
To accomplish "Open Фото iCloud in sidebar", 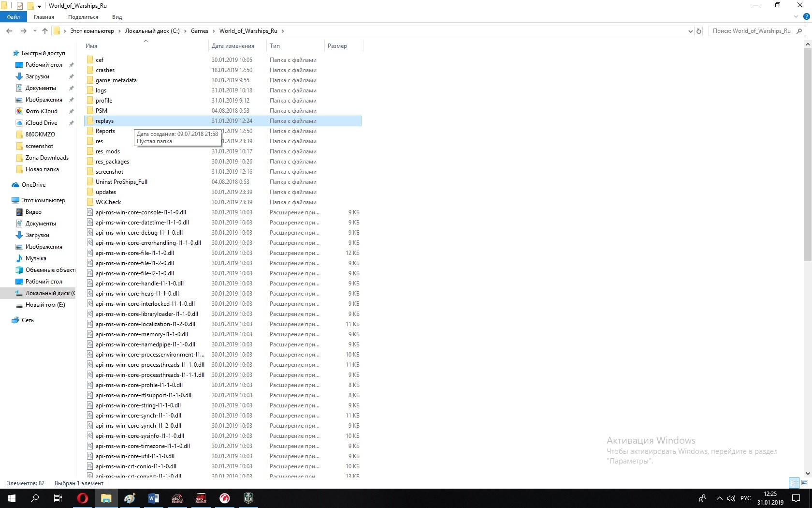I will click(x=42, y=111).
